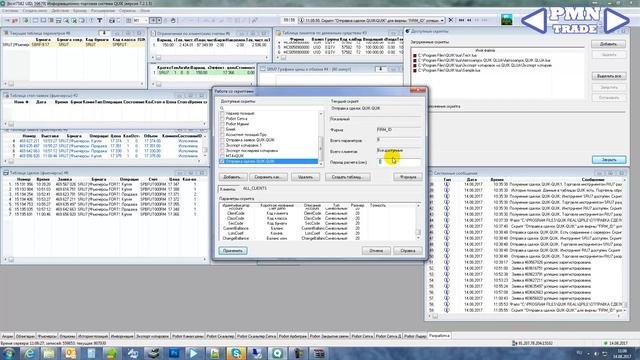640x360 pixels.
Task: Click Добавить below the dialog script list
Action: point(233,177)
